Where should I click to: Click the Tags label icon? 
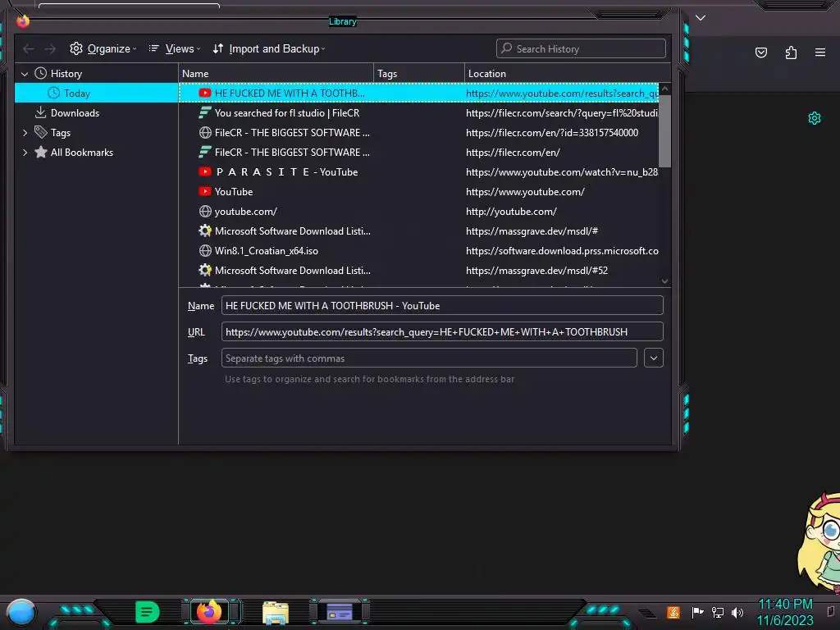41,132
